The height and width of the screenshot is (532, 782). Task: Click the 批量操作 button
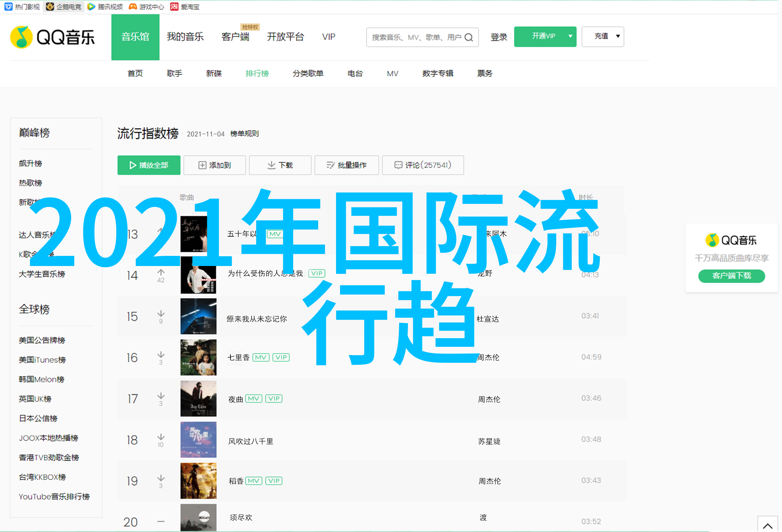point(346,165)
